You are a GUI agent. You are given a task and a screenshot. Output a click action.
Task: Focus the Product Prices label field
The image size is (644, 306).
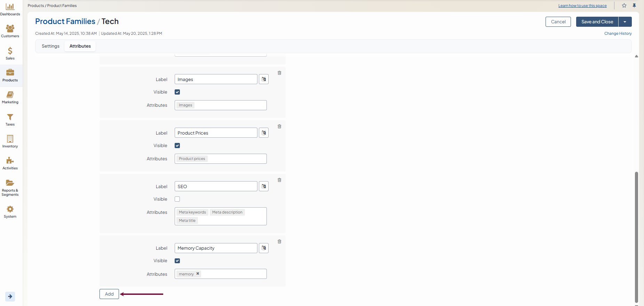216,133
